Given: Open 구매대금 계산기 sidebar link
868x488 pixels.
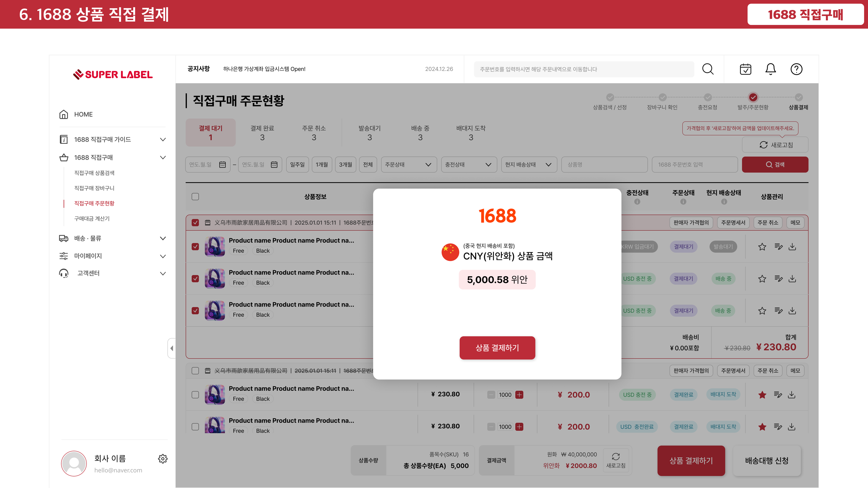Looking at the screenshot, I should [92, 219].
